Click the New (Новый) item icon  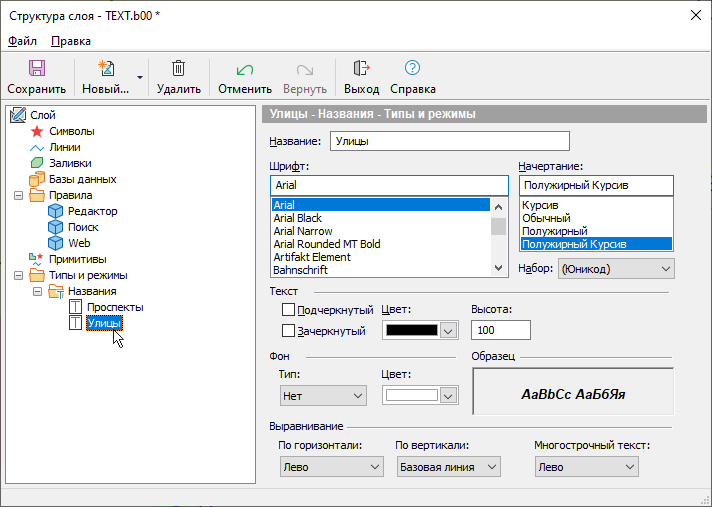(105, 69)
